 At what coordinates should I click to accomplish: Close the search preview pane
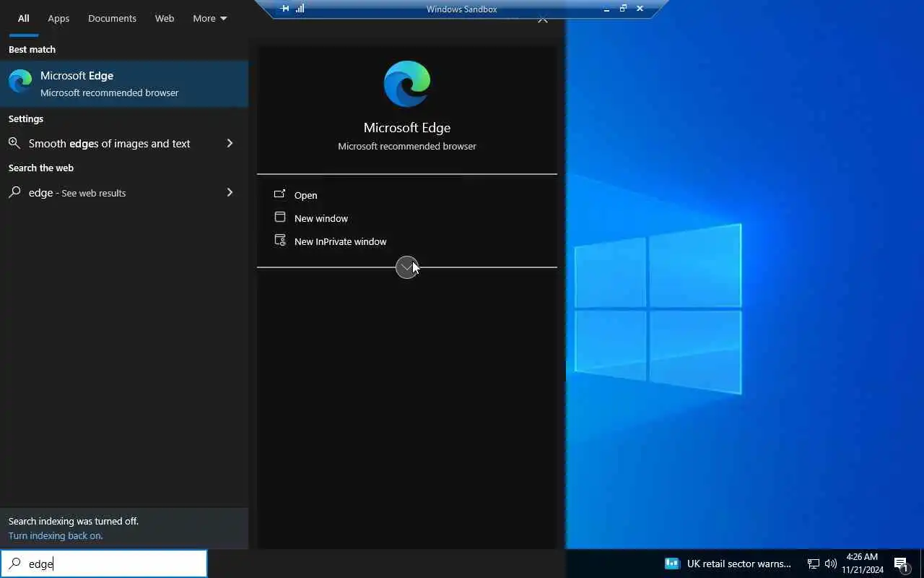543,20
